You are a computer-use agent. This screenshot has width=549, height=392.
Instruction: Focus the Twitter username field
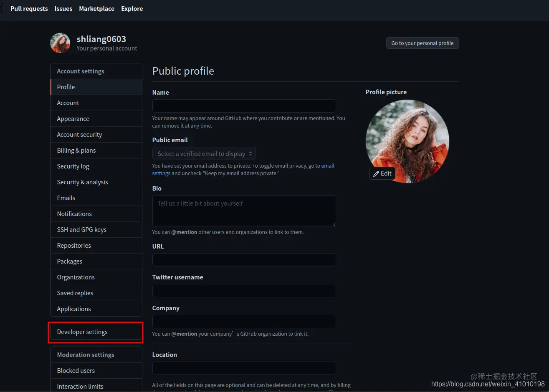coord(244,290)
